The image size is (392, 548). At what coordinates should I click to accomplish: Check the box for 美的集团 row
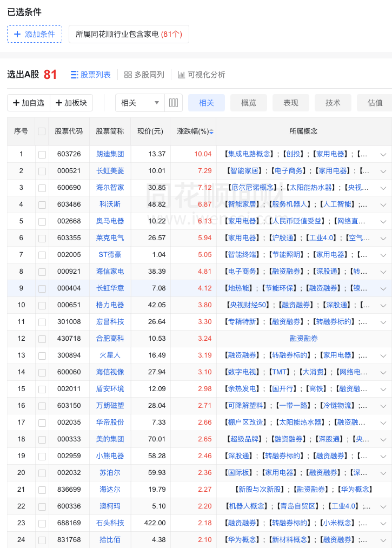pyautogui.click(x=42, y=440)
